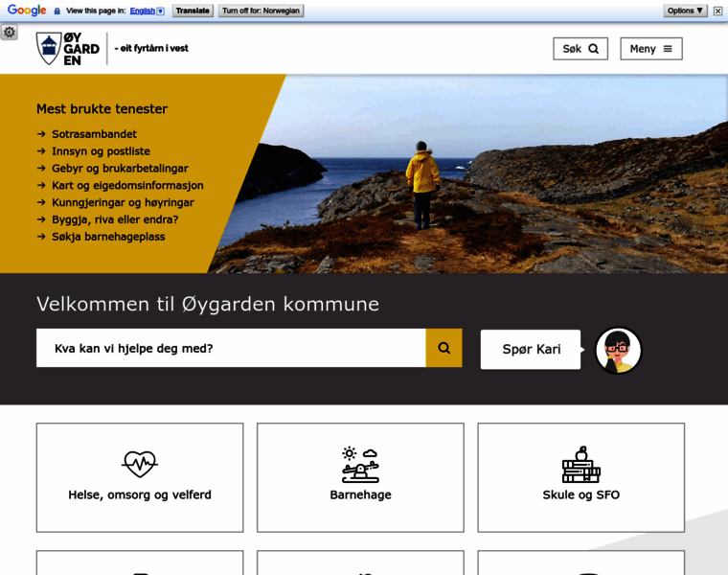Screen dimensions: 728x575
Task: Expand the translate Options dropdown
Action: point(686,11)
